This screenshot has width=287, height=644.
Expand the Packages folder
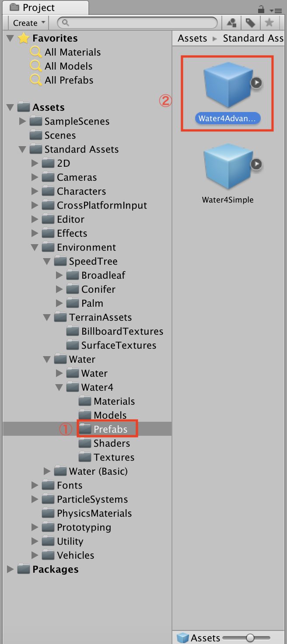pyautogui.click(x=10, y=569)
